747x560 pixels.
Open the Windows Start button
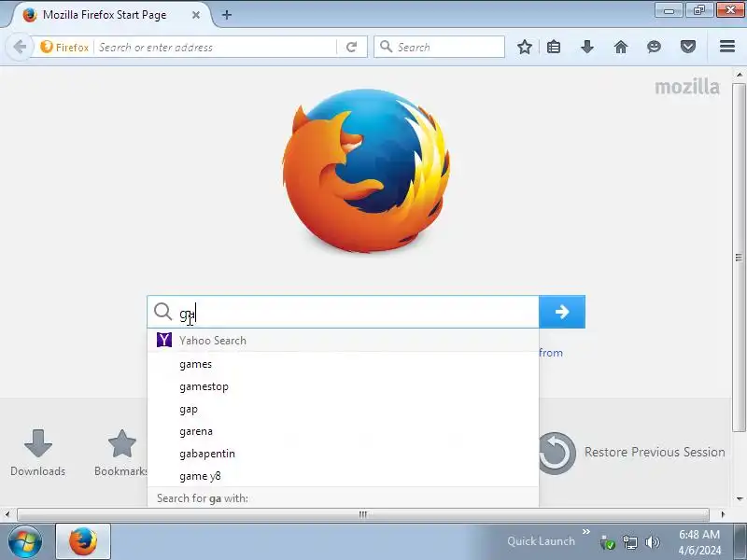(x=25, y=542)
